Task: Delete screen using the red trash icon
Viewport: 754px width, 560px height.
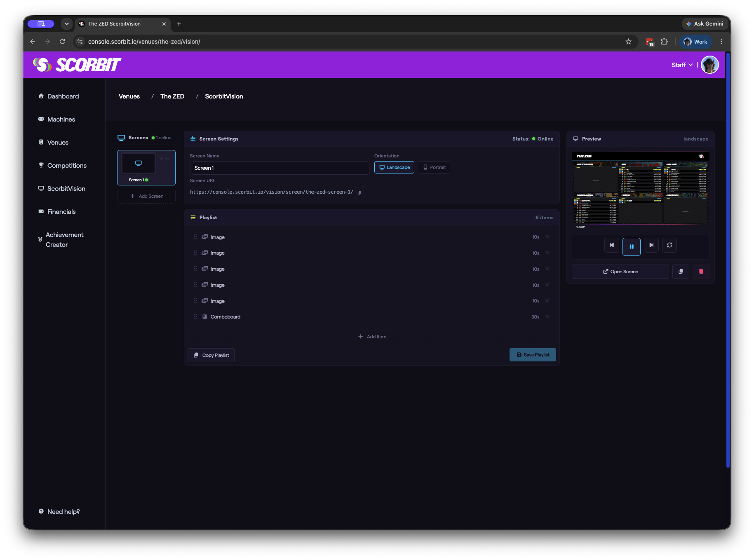Action: (701, 272)
